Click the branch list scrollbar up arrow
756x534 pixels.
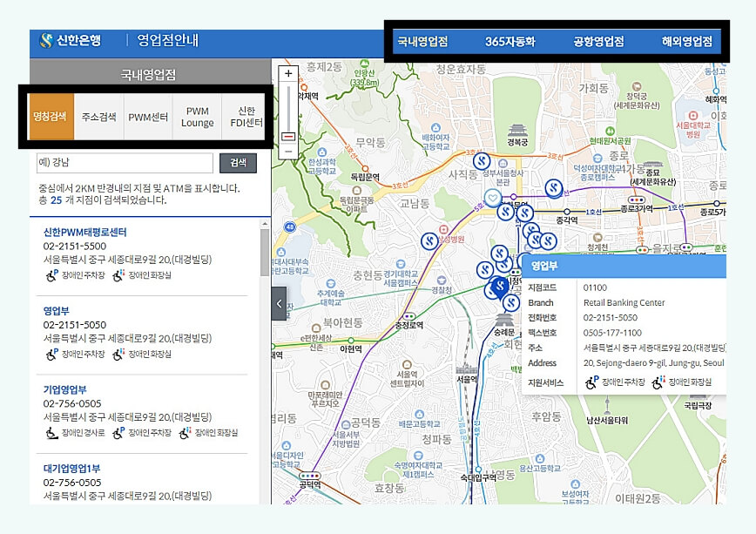265,224
